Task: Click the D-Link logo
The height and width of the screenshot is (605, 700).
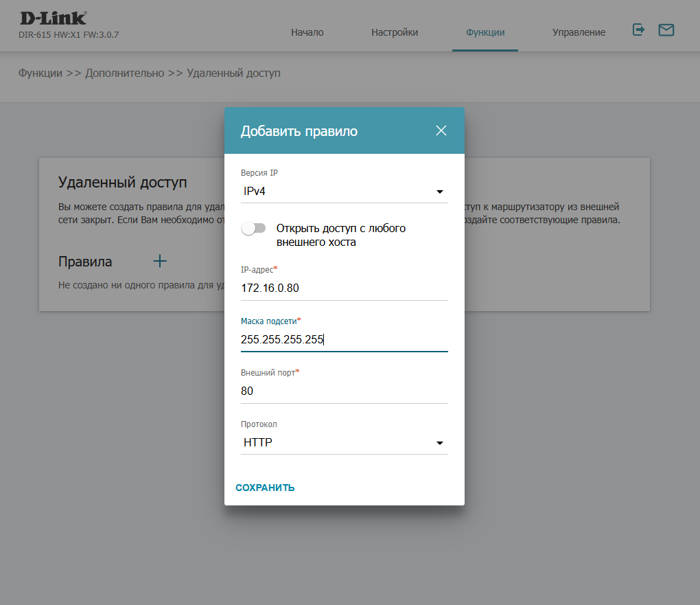Action: (53, 19)
